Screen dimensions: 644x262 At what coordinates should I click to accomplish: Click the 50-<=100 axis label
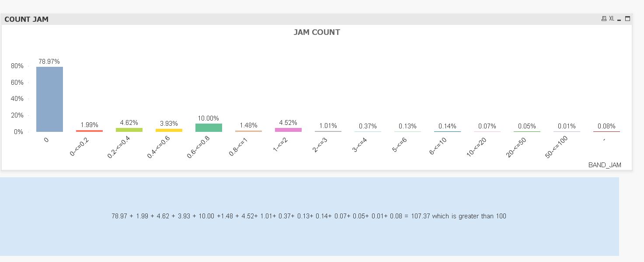[557, 147]
